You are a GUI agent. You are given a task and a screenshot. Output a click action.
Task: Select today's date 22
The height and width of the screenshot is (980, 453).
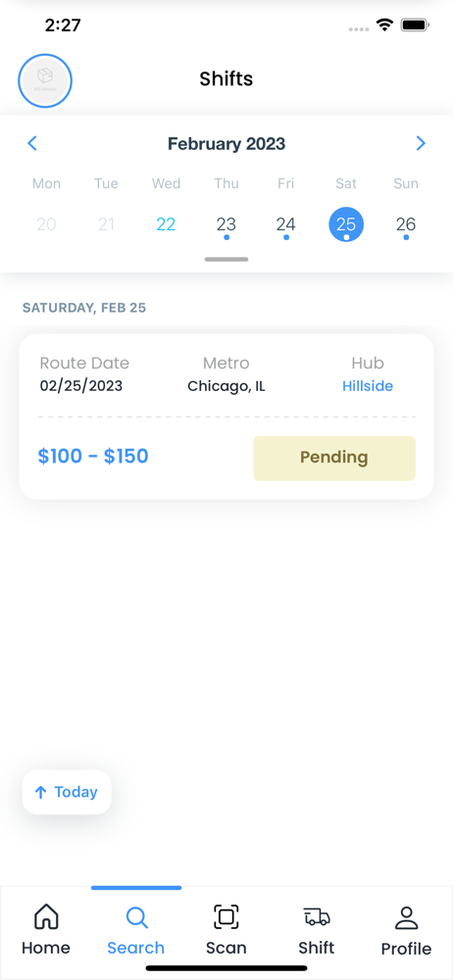point(166,224)
